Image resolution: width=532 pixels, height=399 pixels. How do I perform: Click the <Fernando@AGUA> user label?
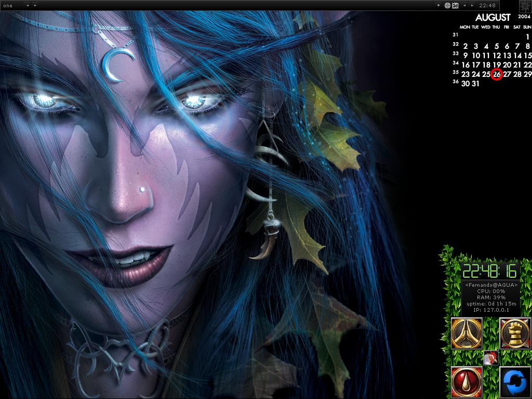click(x=491, y=285)
